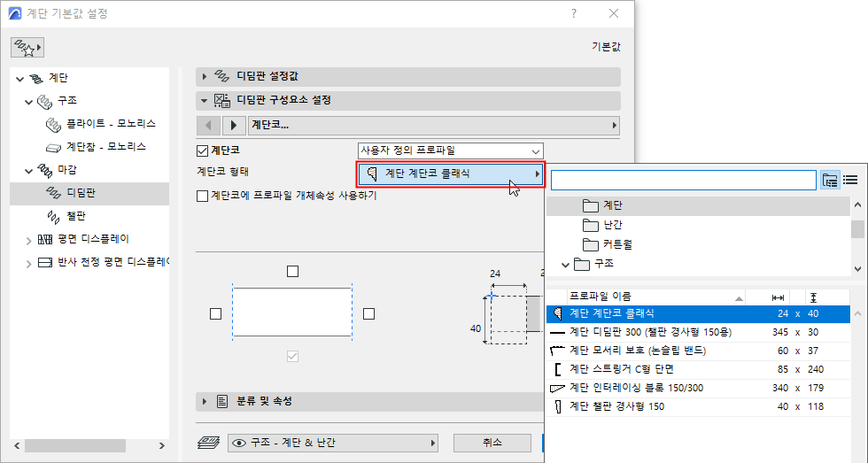The width and height of the screenshot is (868, 463).
Task: Click 계단 인터레이싱 블록 profile icon
Action: pyautogui.click(x=557, y=389)
